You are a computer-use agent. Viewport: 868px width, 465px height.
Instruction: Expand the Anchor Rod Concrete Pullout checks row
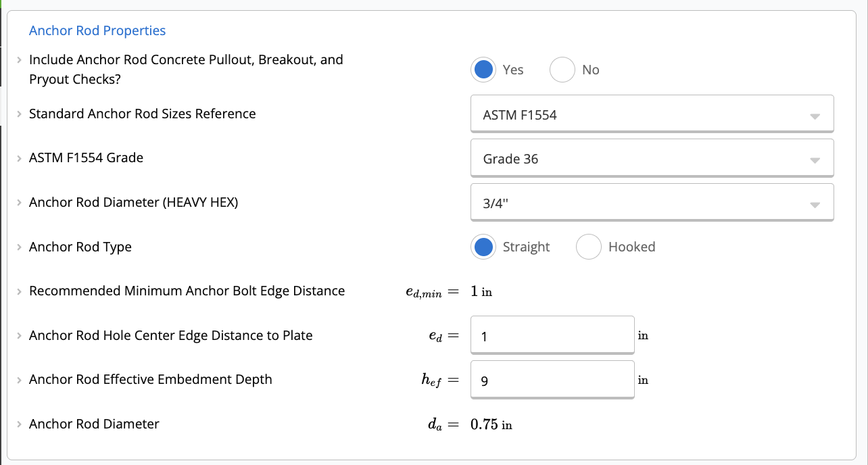click(x=19, y=59)
